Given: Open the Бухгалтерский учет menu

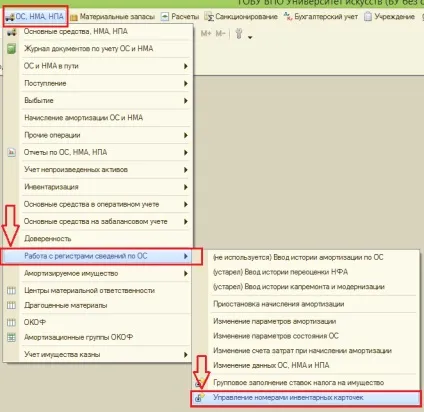Looking at the screenshot, I should [321, 17].
